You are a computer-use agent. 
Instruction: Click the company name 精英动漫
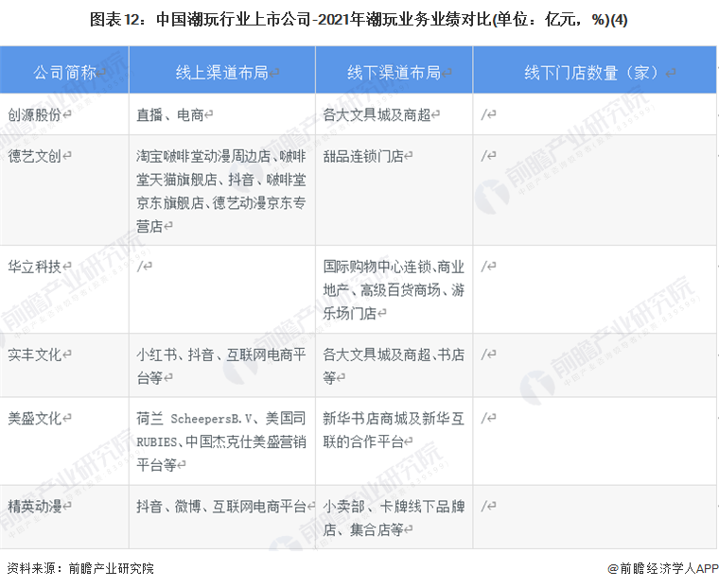[x=34, y=506]
